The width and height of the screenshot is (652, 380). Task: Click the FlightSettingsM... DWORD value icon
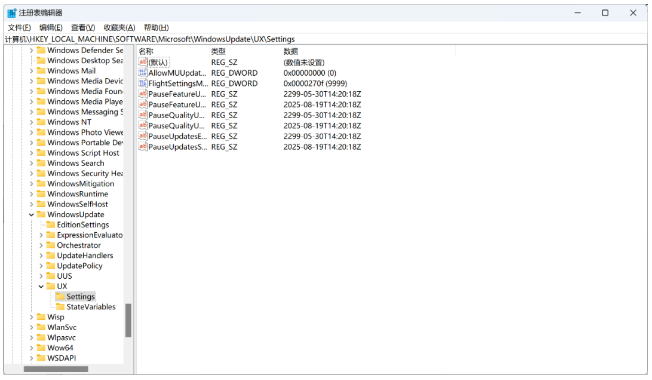pos(143,84)
